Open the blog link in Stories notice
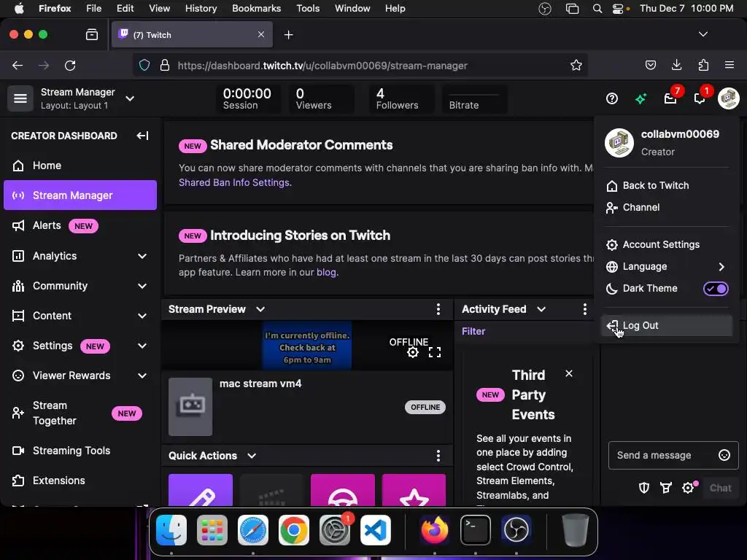This screenshot has width=747, height=560. tap(326, 273)
